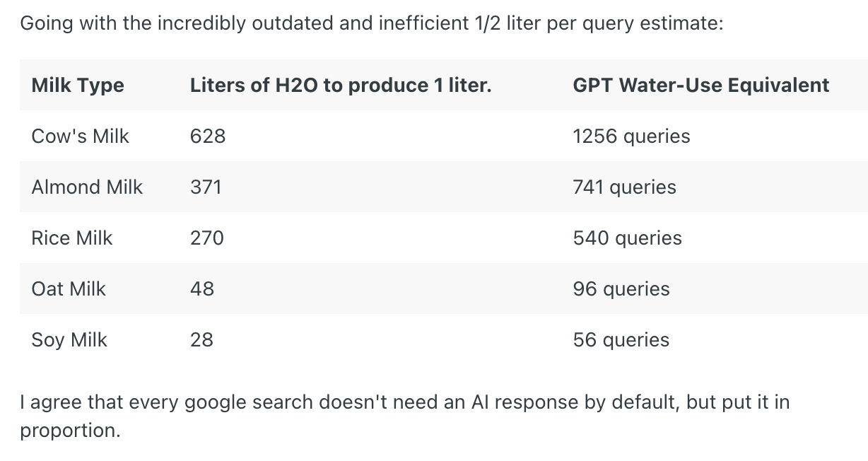The image size is (868, 461).
Task: Click the 741 queries cell
Action: click(624, 187)
